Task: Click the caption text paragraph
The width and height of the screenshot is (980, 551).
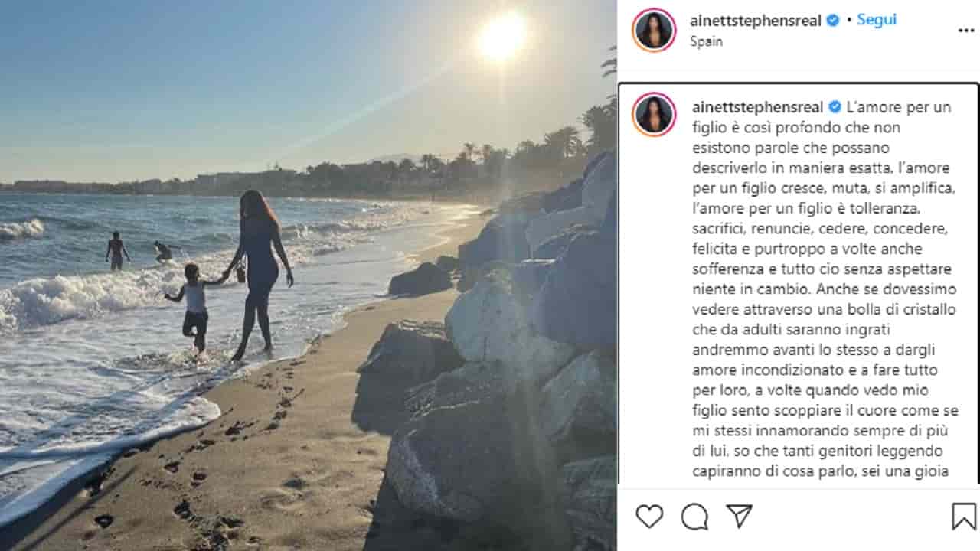Action: 822,289
